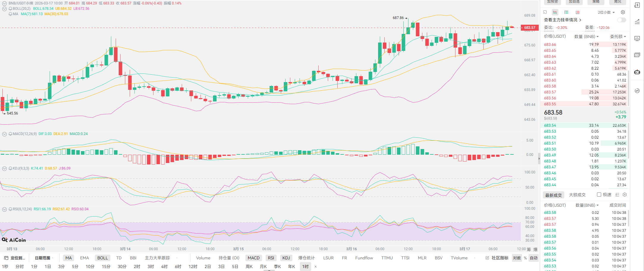Toggle the 主力挂单 switch on
The height and width of the screenshot is (271, 644).
(x=621, y=20)
